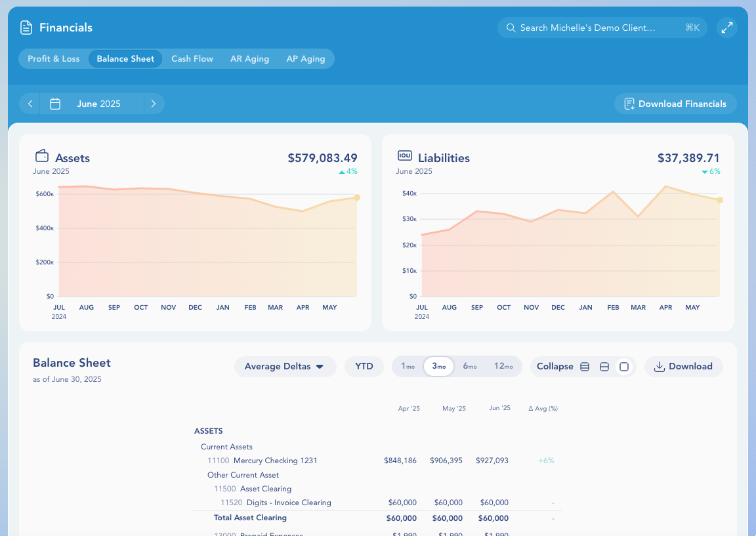Switch to the Profit & Loss tab
The height and width of the screenshot is (536, 756).
(x=54, y=58)
